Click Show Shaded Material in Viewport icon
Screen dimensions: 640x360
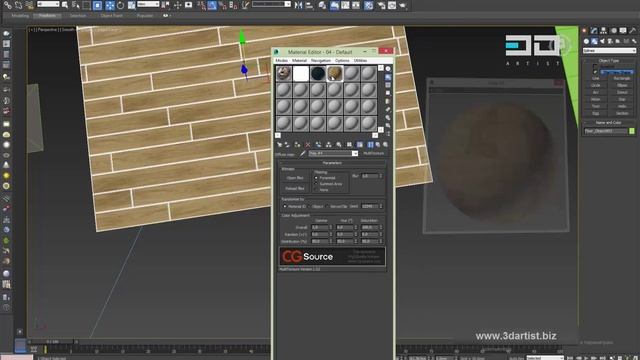click(x=360, y=144)
